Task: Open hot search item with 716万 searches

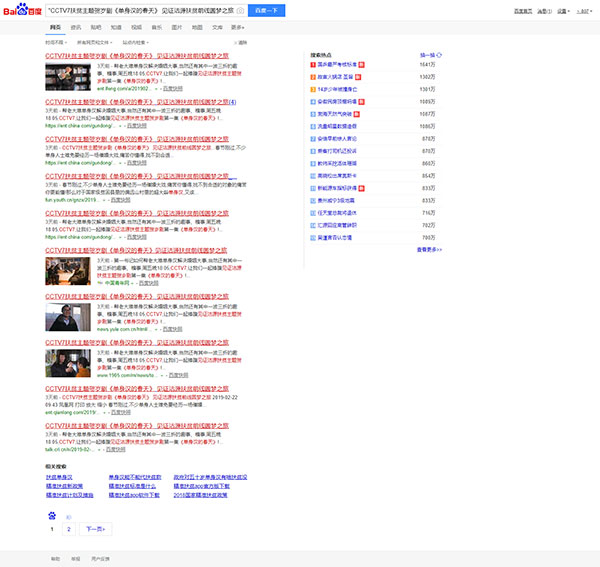Action: click(337, 213)
